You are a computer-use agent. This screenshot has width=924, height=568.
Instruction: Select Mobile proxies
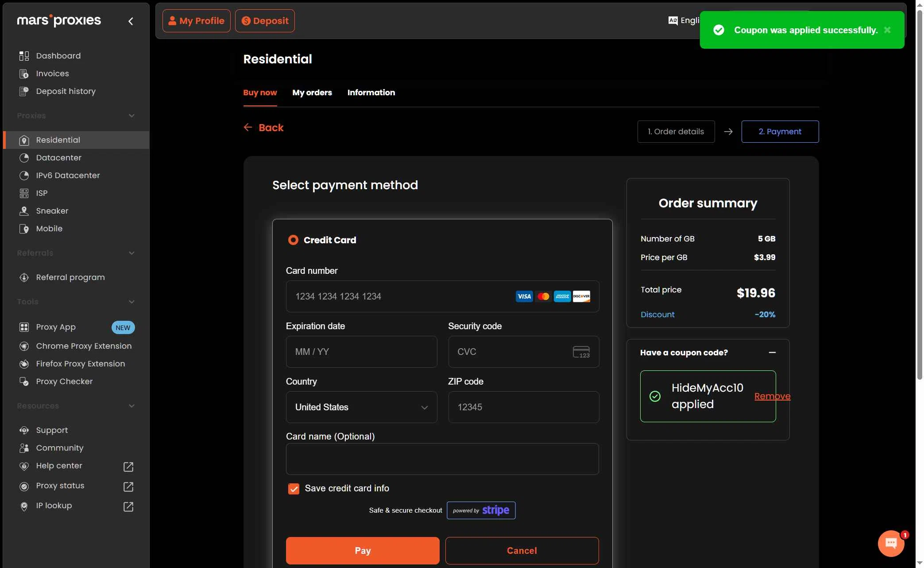pos(48,229)
